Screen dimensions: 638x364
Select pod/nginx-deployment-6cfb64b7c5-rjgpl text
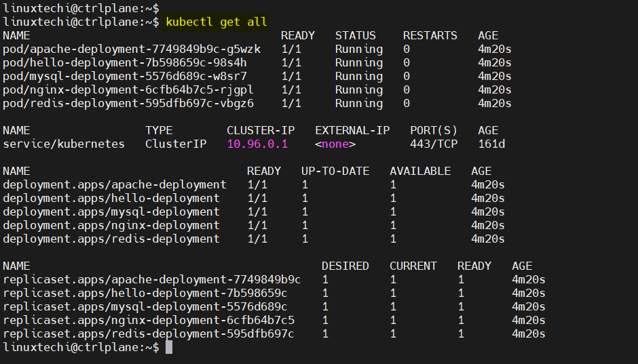tap(128, 89)
